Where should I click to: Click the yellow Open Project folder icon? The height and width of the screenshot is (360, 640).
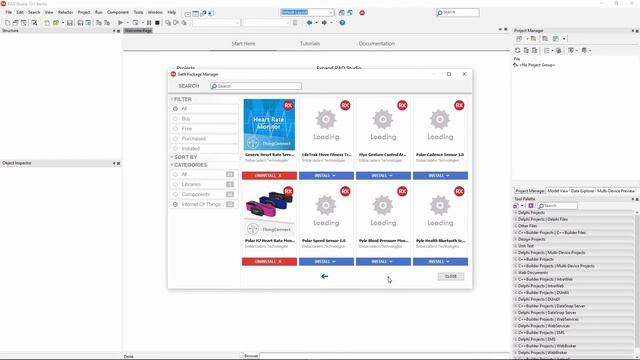click(x=56, y=23)
